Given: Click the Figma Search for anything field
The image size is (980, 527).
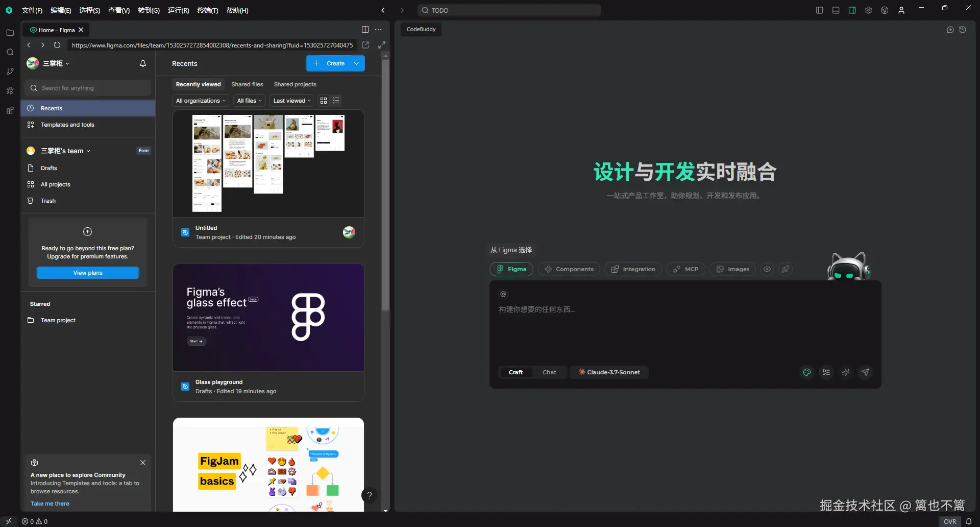Looking at the screenshot, I should 88,88.
